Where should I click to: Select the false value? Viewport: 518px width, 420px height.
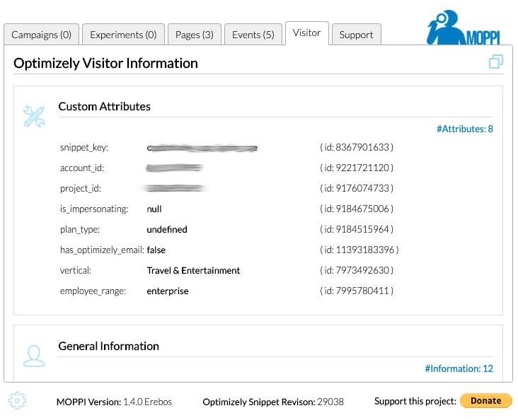click(156, 250)
